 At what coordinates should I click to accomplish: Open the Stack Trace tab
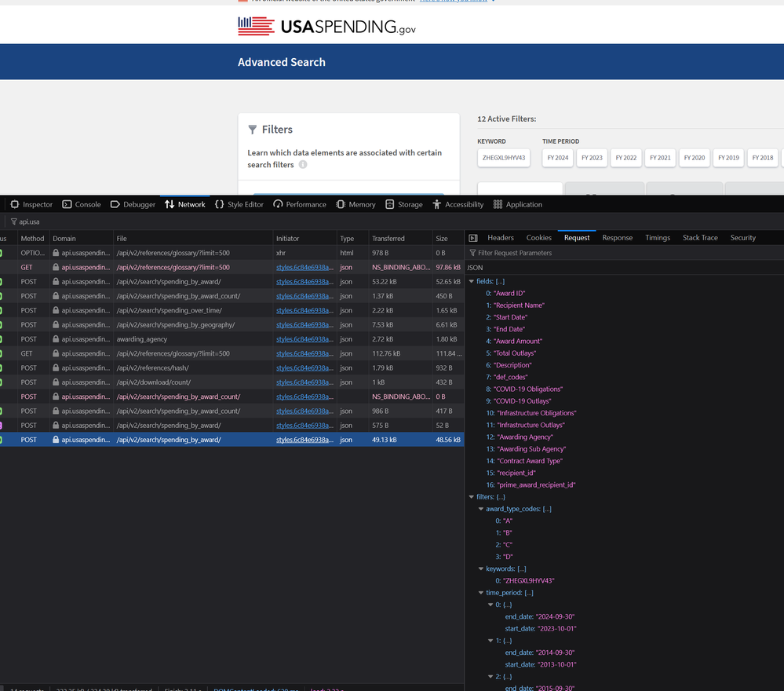(x=700, y=238)
